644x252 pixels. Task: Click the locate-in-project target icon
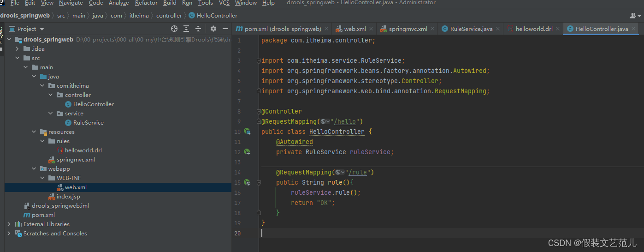pyautogui.click(x=174, y=29)
